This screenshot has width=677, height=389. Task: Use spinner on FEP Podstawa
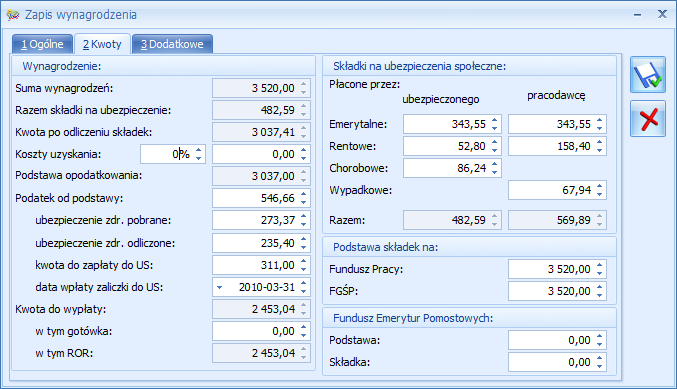[x=600, y=340]
